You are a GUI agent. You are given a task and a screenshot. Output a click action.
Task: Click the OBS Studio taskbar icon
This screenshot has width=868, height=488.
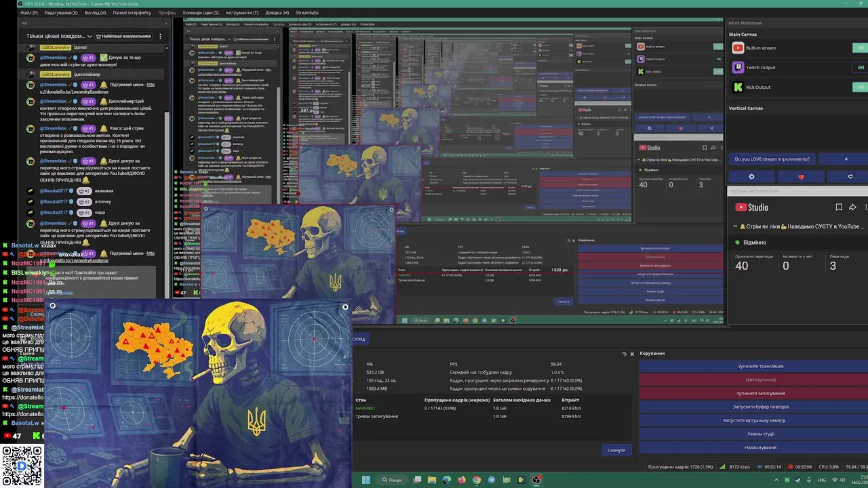(536, 480)
